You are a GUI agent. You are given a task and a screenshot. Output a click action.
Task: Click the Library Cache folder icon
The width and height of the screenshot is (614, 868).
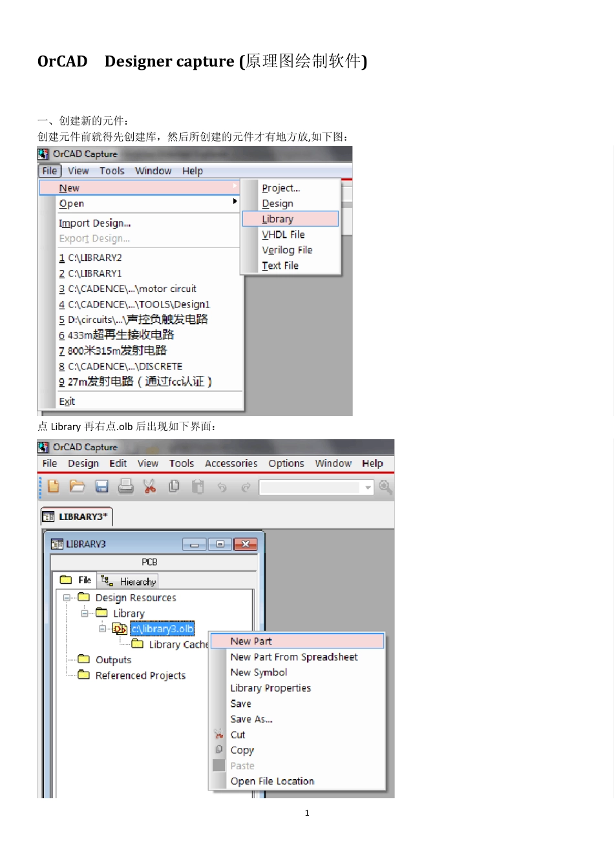[138, 644]
